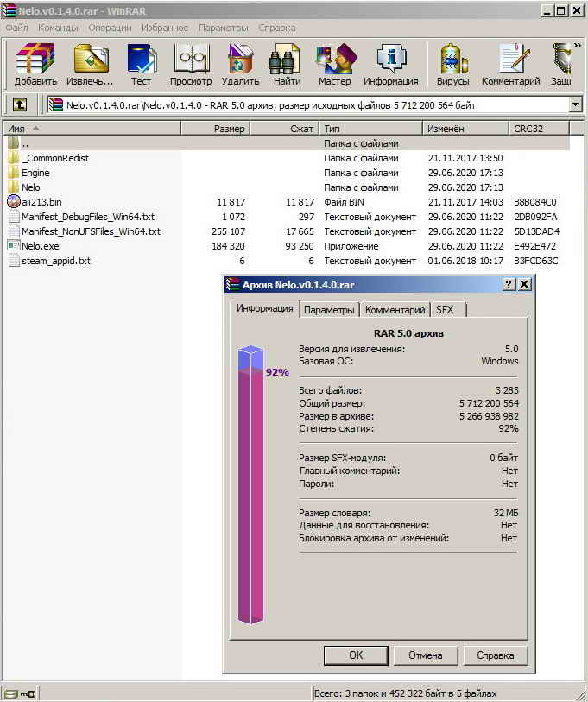
Task: Run the Тест (Test) archive tool
Action: [x=141, y=65]
